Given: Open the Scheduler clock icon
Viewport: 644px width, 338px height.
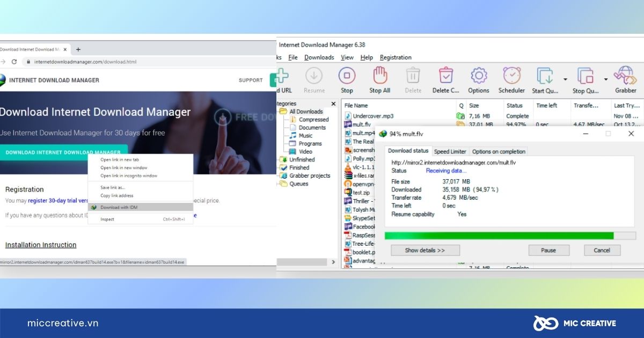Looking at the screenshot, I should tap(511, 76).
